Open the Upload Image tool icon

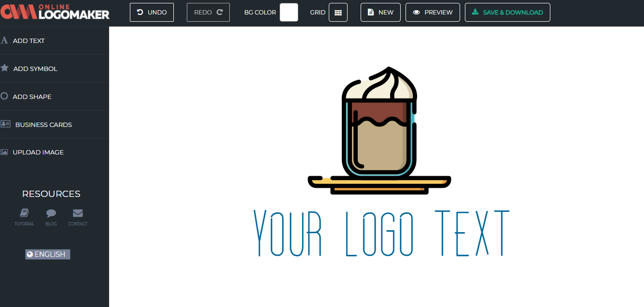(4, 152)
